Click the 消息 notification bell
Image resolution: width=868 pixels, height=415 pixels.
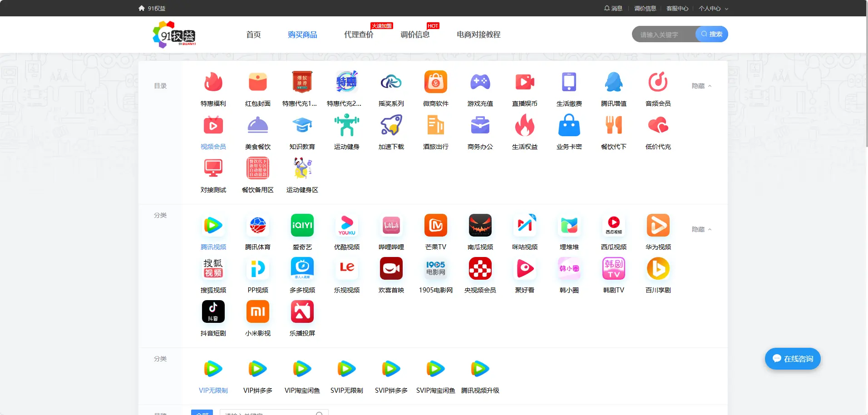point(614,8)
